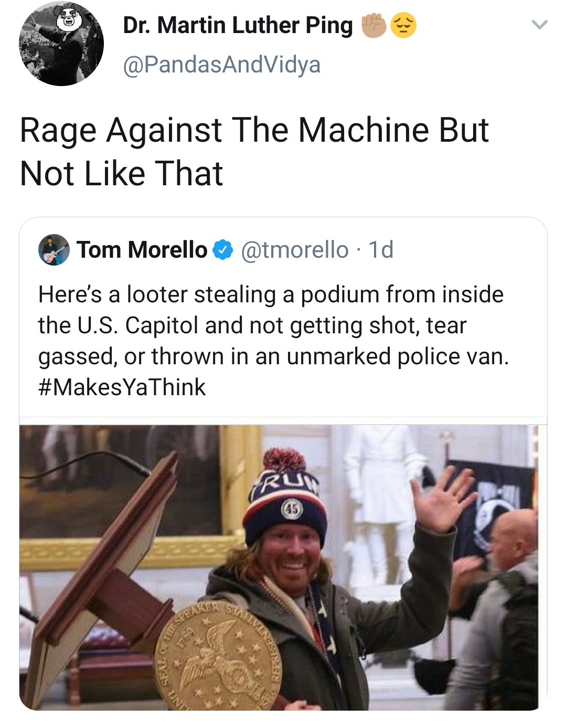Click the quoted text about the looter
The width and height of the screenshot is (566, 728).
tap(273, 325)
